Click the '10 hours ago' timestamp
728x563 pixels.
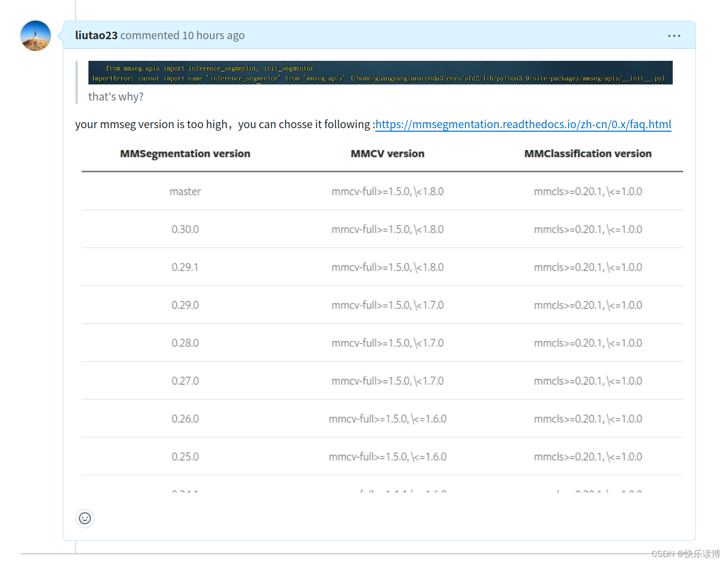(x=214, y=35)
